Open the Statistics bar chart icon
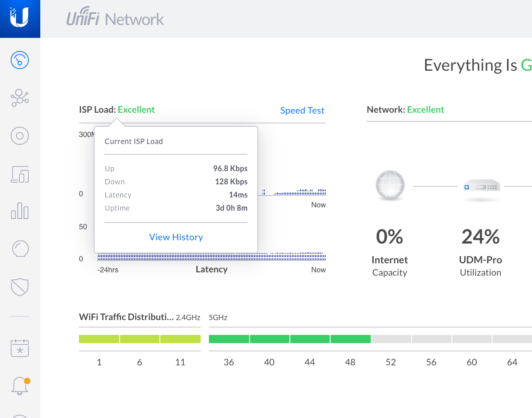Image resolution: width=532 pixels, height=418 pixels. point(20,211)
